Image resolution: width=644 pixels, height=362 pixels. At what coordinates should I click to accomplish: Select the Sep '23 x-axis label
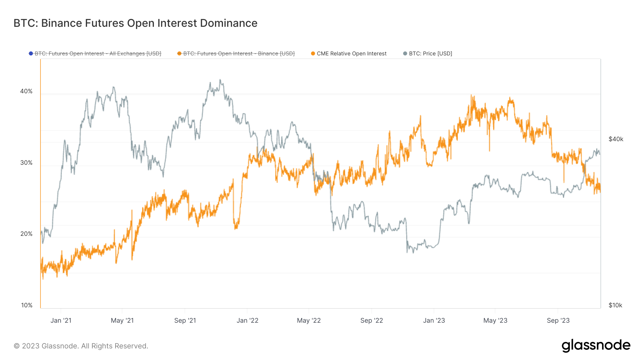coord(558,321)
